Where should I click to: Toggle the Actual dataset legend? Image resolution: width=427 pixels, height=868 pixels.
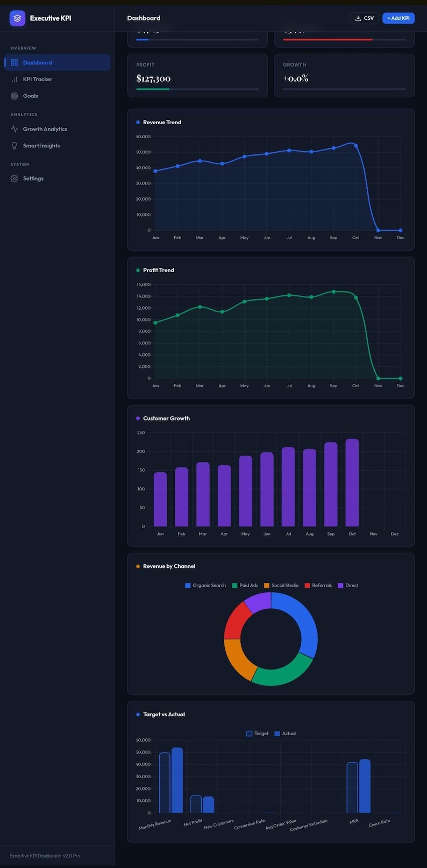coord(285,734)
